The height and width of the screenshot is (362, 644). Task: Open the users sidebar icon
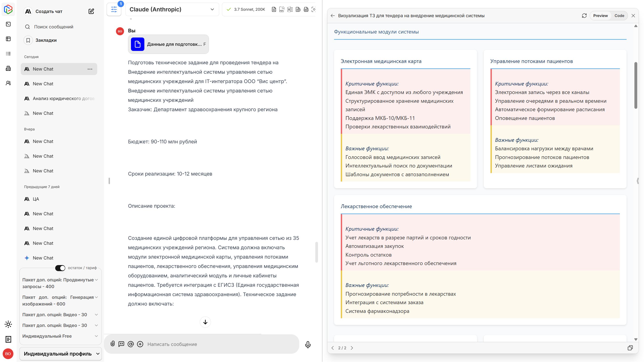click(x=8, y=83)
